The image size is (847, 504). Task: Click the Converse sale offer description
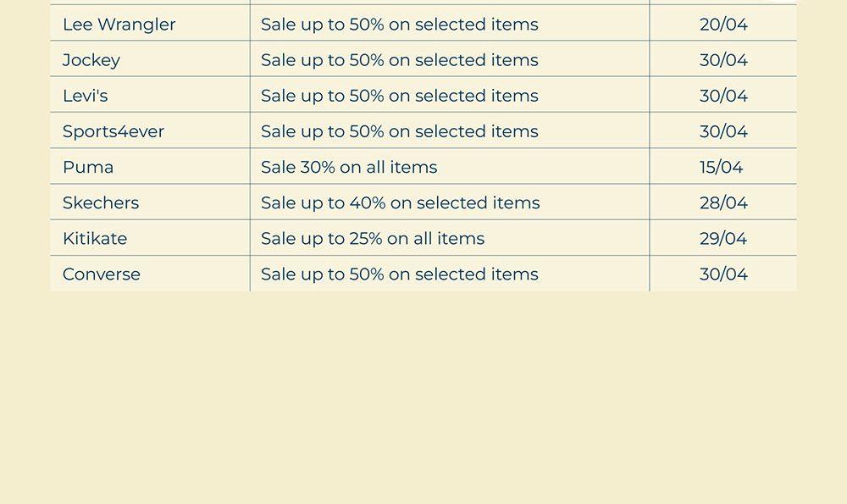click(x=399, y=274)
